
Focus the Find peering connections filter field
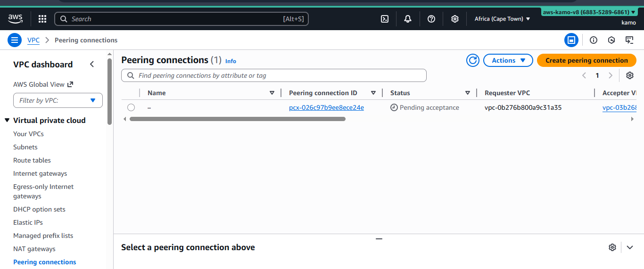(274, 75)
